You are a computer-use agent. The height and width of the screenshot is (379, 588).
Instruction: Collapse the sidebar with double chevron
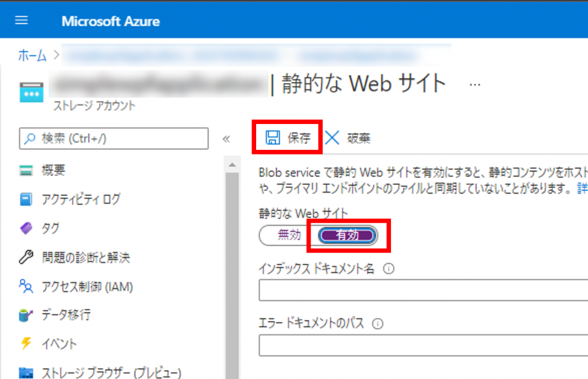pos(226,139)
